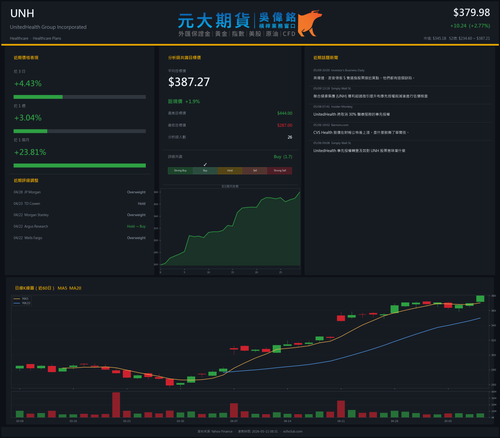Image resolution: width=500 pixels, height=438 pixels.
Task: Open the Barrons.com CVS Health headline
Action: 361,133
